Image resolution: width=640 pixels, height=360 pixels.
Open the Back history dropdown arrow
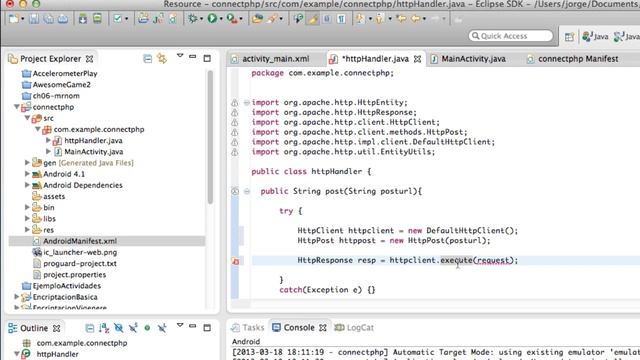(x=424, y=19)
